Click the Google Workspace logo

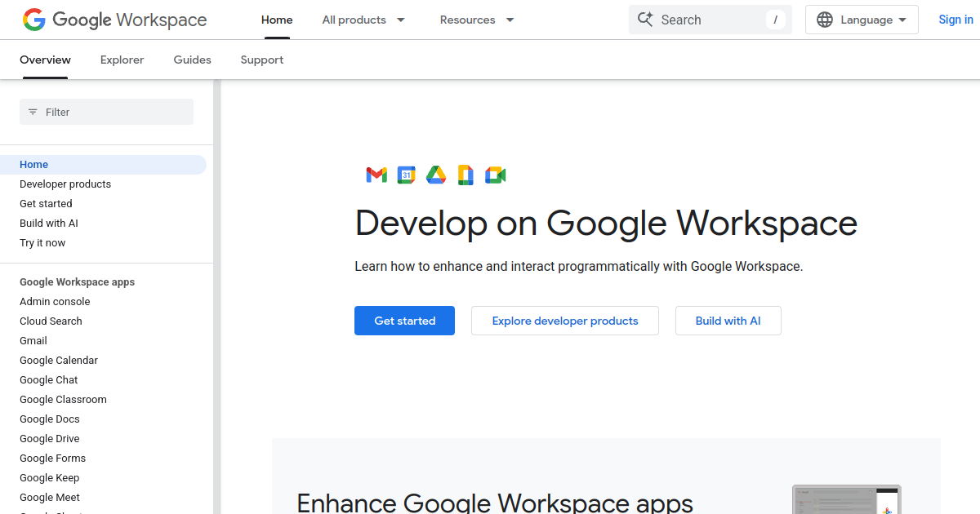pyautogui.click(x=114, y=20)
